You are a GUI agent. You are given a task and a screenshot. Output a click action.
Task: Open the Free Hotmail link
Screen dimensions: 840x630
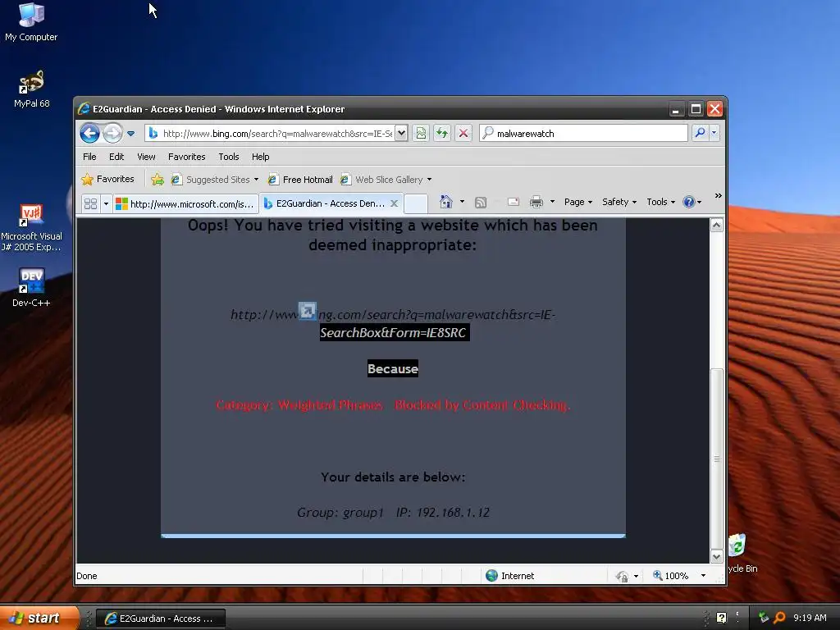[x=300, y=180]
